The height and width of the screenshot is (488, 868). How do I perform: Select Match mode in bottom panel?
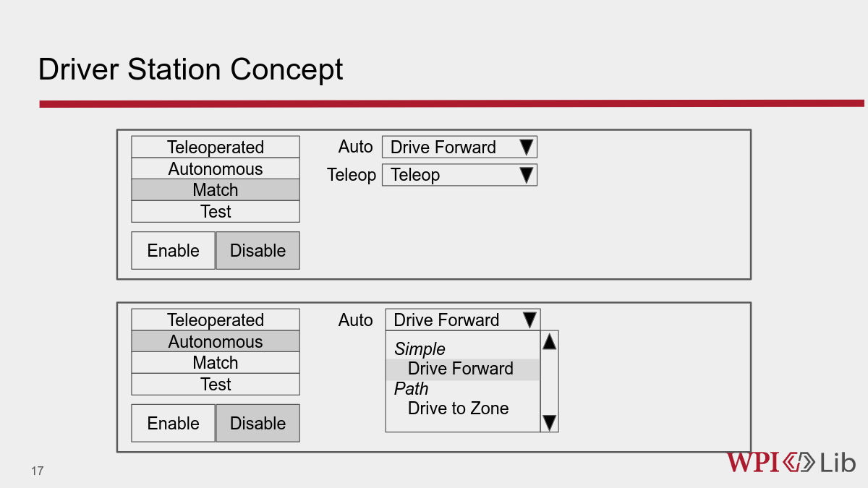click(216, 362)
